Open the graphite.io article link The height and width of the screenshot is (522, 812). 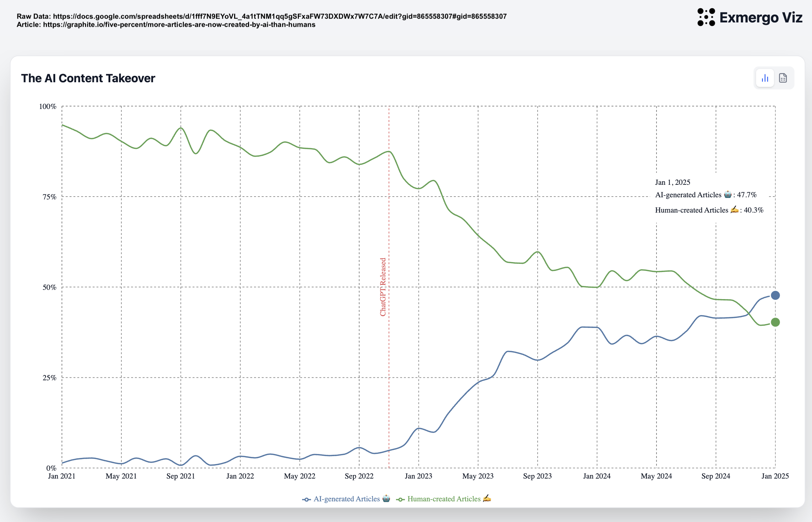click(x=179, y=25)
